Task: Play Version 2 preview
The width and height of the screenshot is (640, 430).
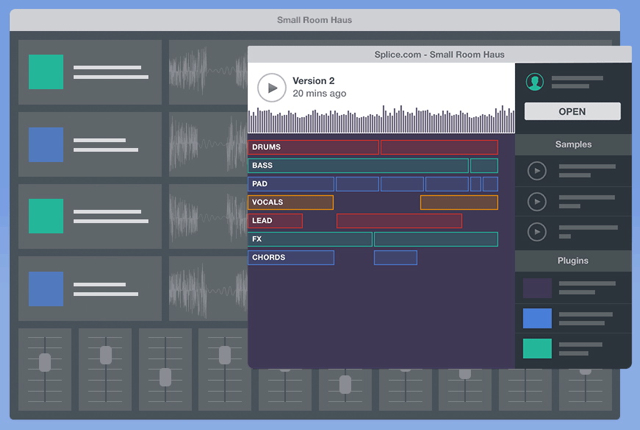Action: coord(271,87)
